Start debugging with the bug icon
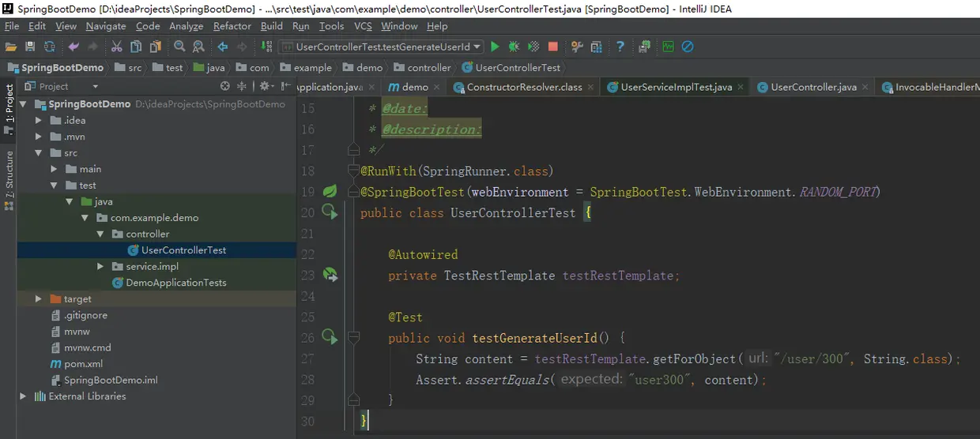This screenshot has height=439, width=980. coord(514,47)
